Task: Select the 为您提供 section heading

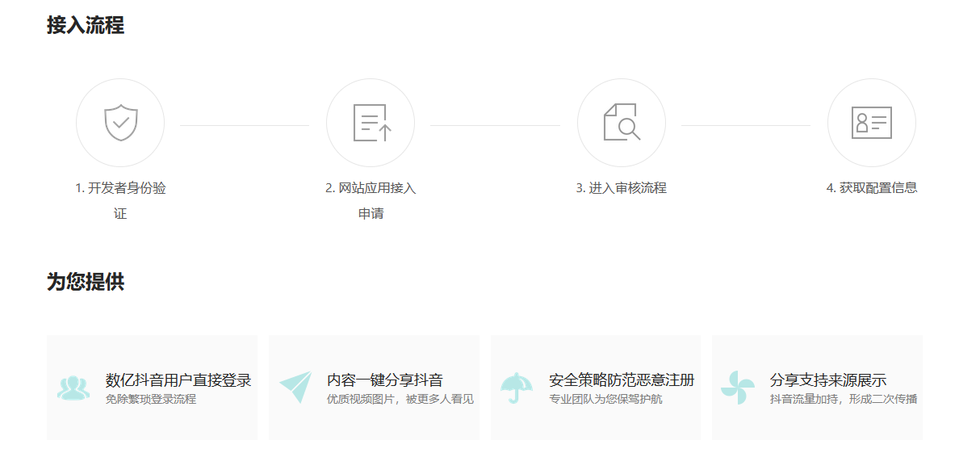Action: (86, 282)
